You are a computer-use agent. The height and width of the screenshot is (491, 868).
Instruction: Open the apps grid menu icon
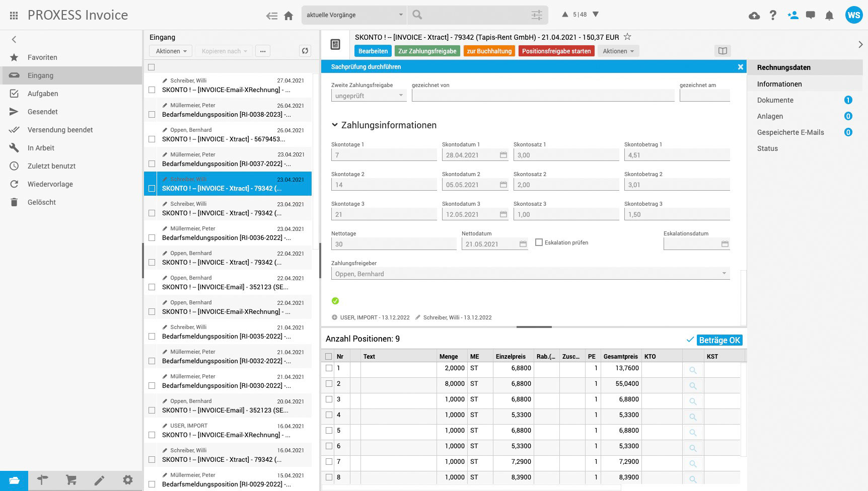14,16
